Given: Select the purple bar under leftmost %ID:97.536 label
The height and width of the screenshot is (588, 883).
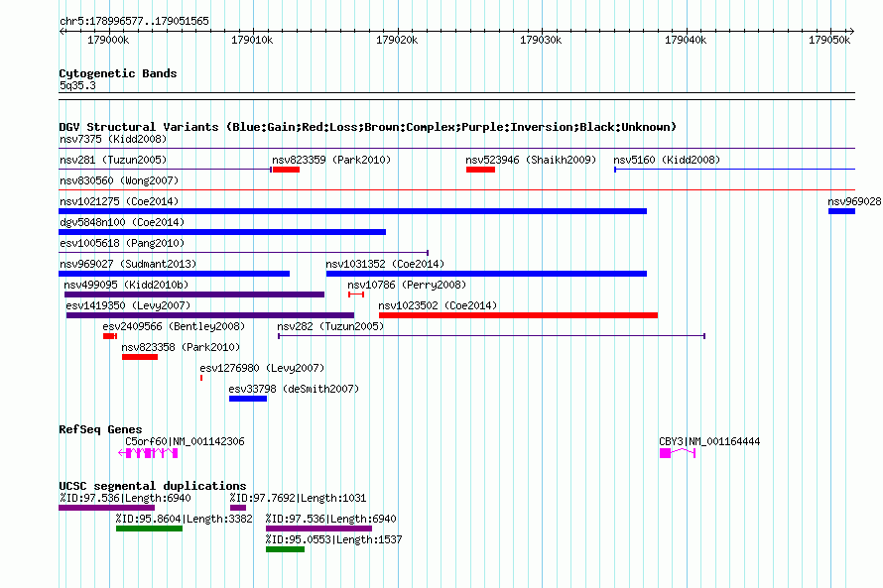Looking at the screenshot, I should tap(106, 508).
